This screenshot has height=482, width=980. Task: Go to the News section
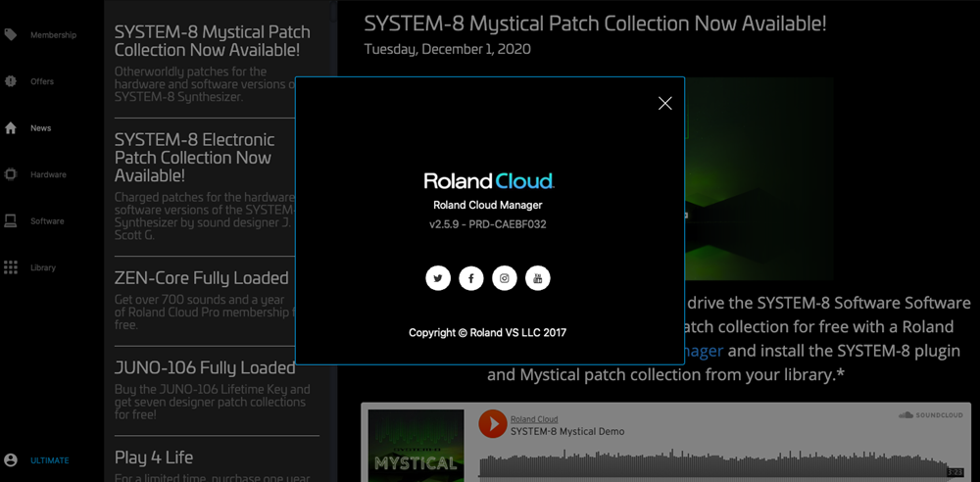click(40, 128)
